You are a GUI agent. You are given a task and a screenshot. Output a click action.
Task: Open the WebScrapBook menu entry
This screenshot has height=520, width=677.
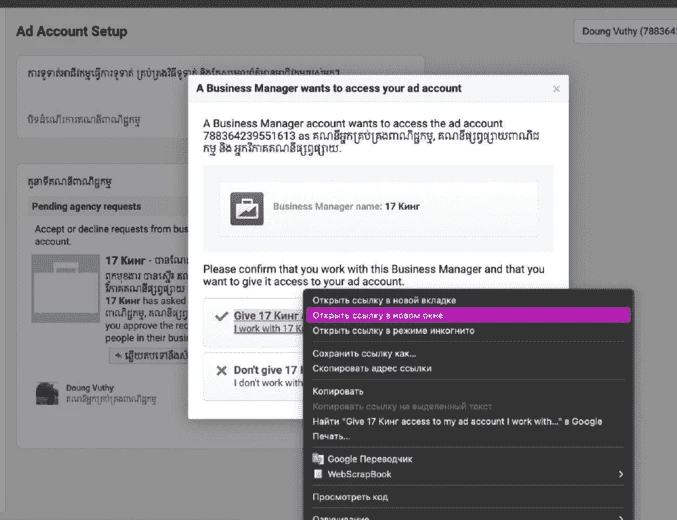(468, 474)
